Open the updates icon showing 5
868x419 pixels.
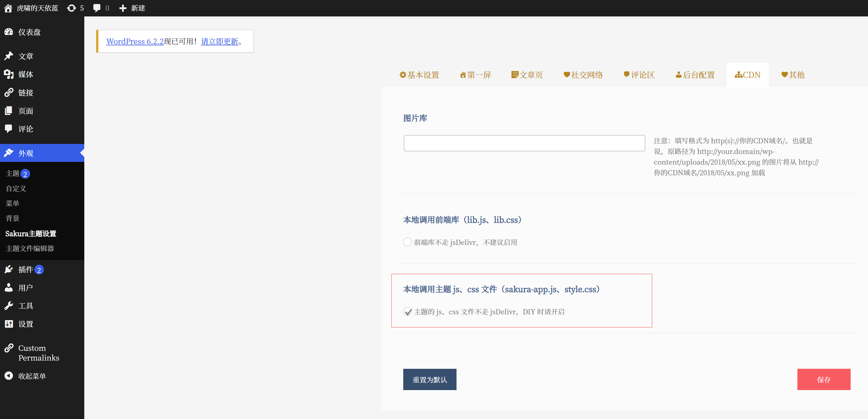(72, 8)
